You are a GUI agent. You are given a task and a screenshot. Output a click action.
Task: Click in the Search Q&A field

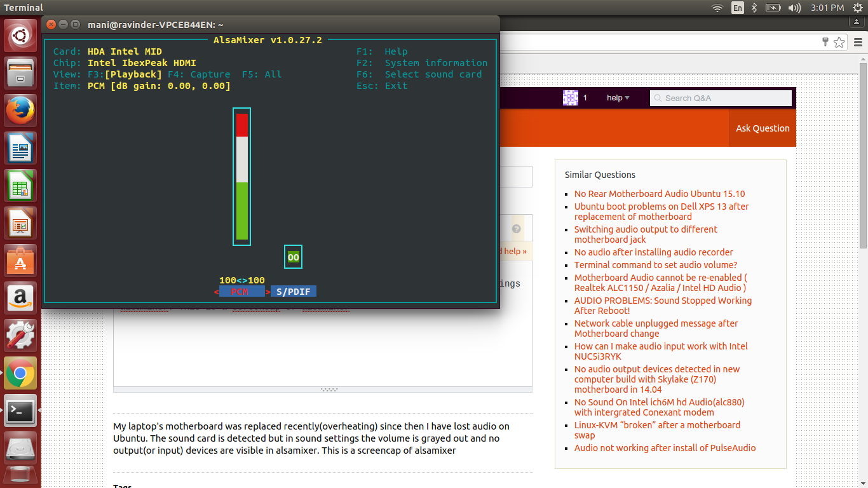coord(721,98)
